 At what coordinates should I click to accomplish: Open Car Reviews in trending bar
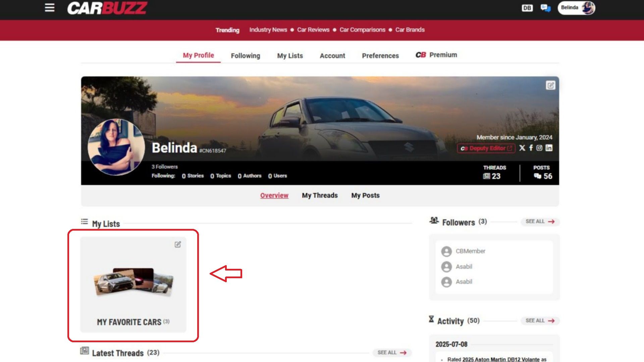313,30
